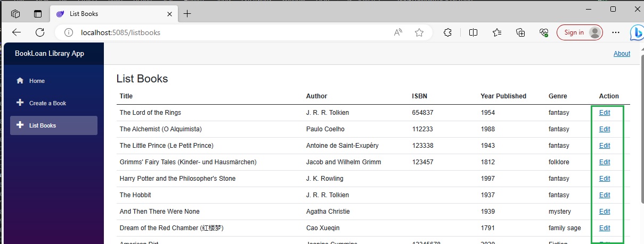The width and height of the screenshot is (644, 244).
Task: Open the Favorites list icon
Action: tap(497, 32)
